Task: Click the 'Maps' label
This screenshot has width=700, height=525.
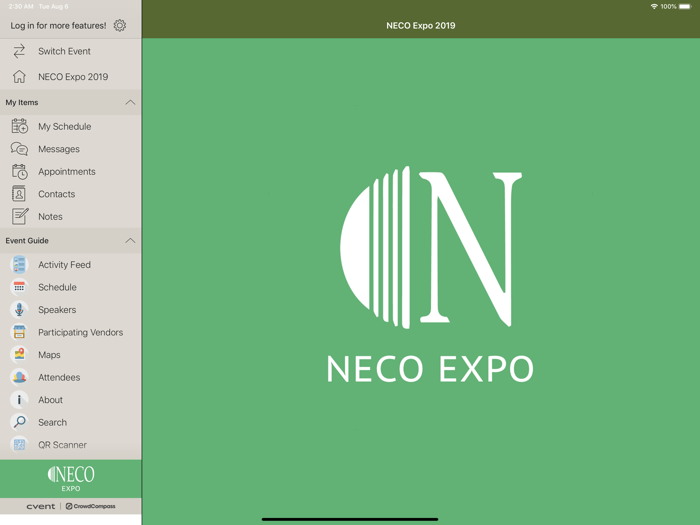Action: click(49, 355)
